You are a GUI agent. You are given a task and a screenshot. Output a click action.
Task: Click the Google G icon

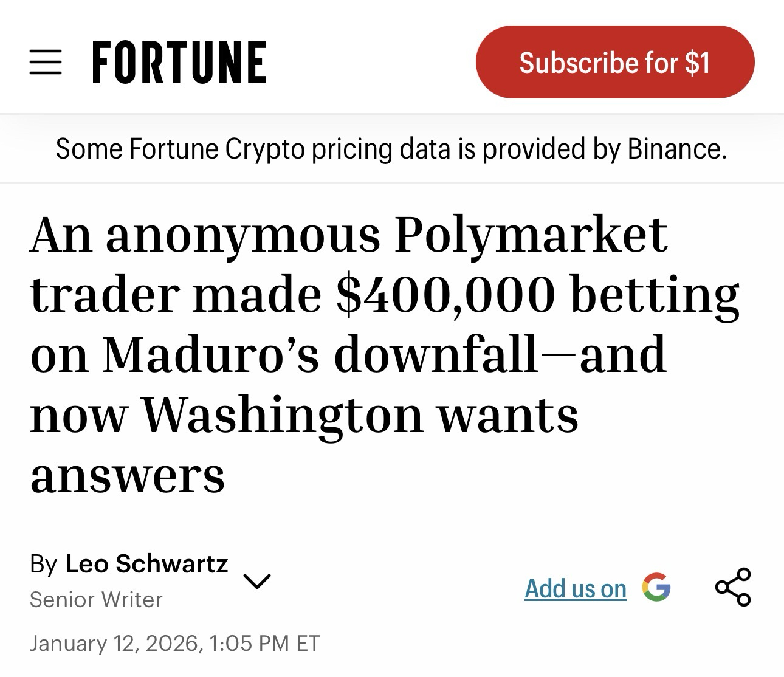tap(656, 588)
